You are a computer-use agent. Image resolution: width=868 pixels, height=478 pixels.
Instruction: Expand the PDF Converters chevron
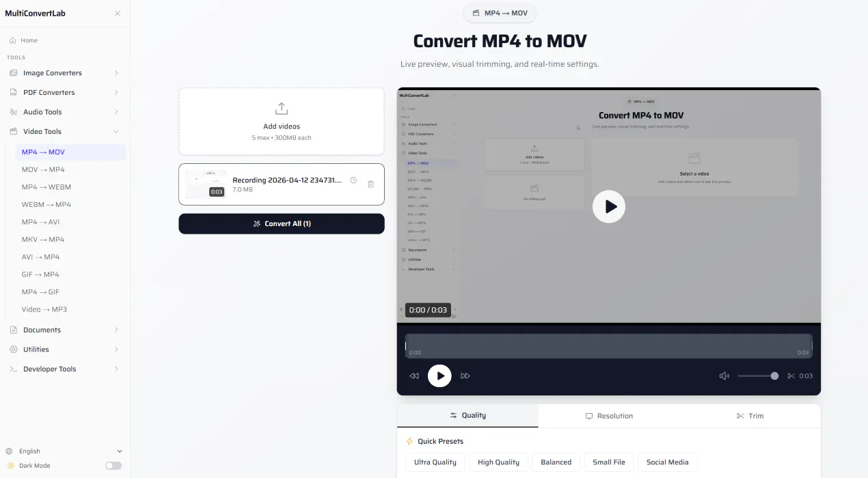(116, 92)
